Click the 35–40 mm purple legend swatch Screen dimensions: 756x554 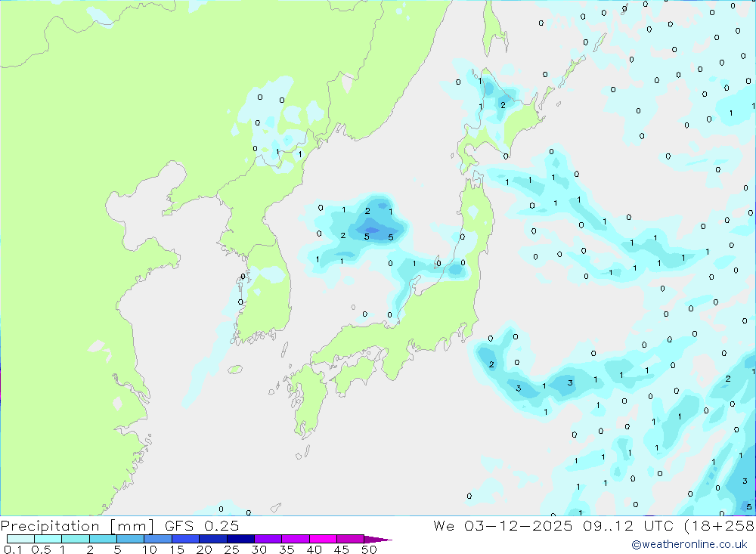pos(296,539)
